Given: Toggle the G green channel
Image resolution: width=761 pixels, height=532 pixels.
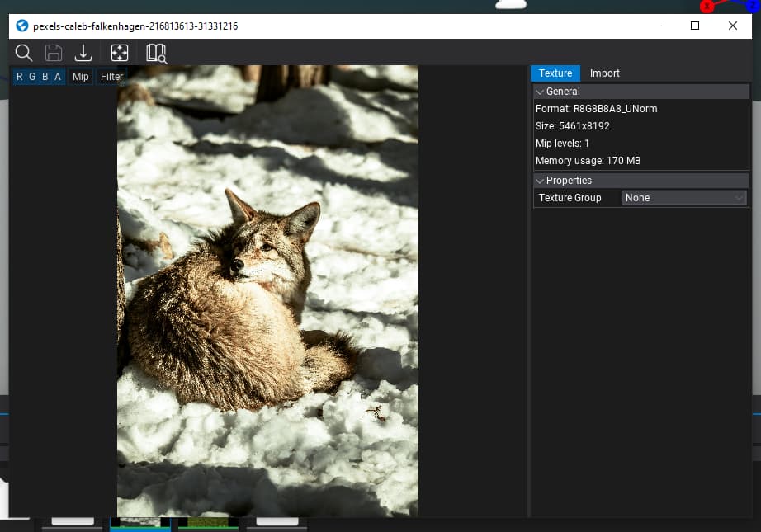Looking at the screenshot, I should (x=32, y=77).
